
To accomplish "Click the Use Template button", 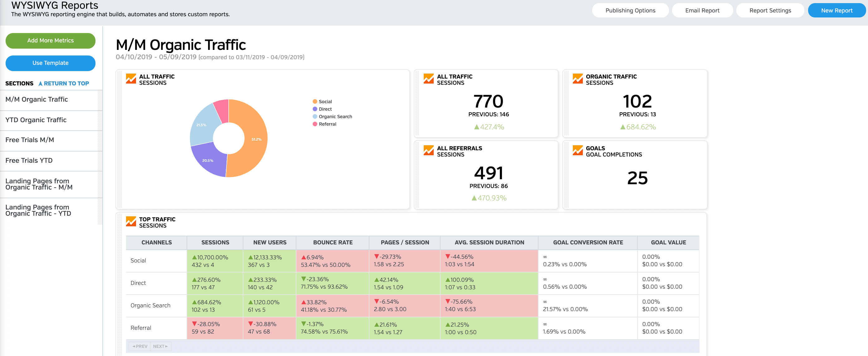I will tap(50, 62).
